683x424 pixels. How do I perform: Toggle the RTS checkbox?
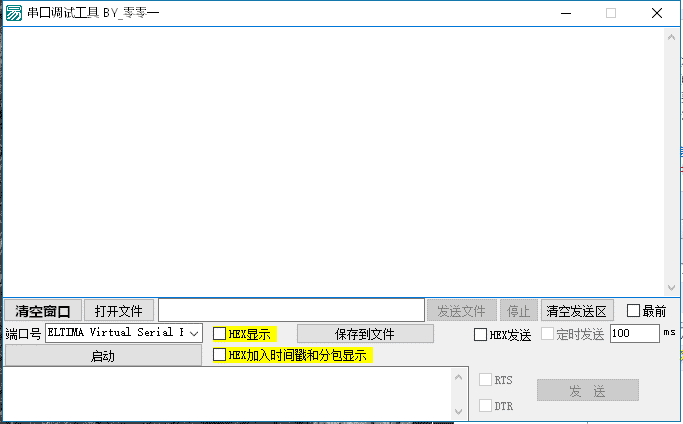click(485, 380)
